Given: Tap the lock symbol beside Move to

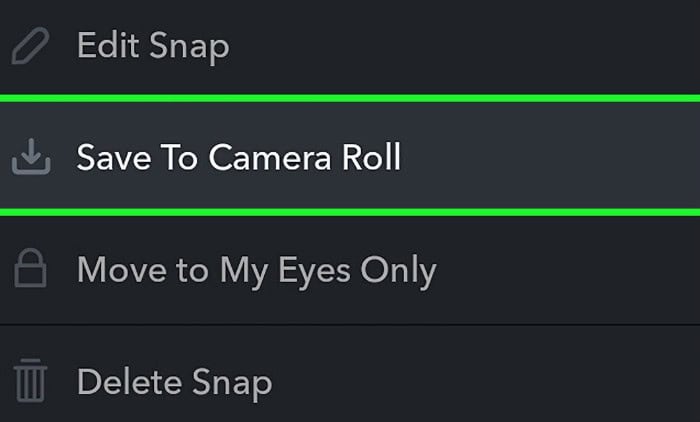Looking at the screenshot, I should (30, 268).
